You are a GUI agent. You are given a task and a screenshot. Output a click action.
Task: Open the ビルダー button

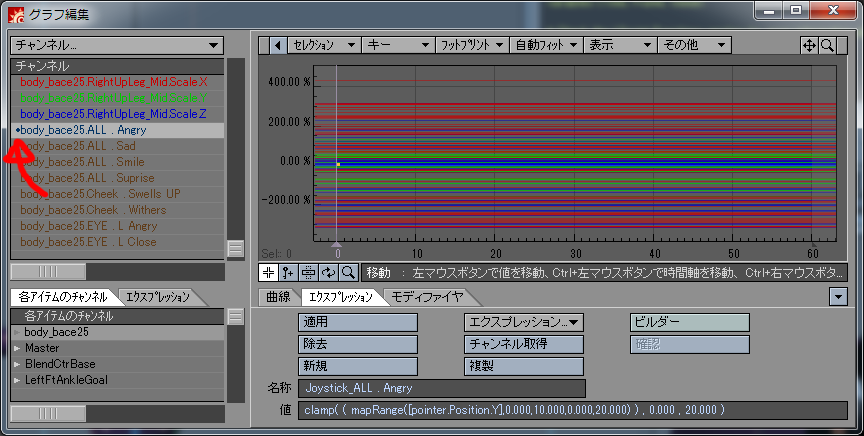[x=690, y=322]
